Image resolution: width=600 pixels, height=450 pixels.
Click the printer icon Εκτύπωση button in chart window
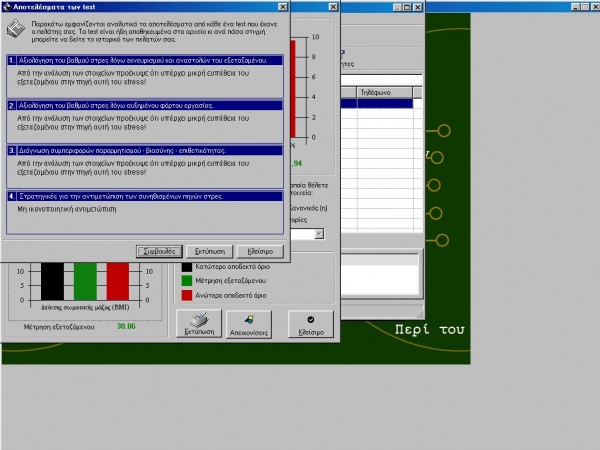pos(199,324)
